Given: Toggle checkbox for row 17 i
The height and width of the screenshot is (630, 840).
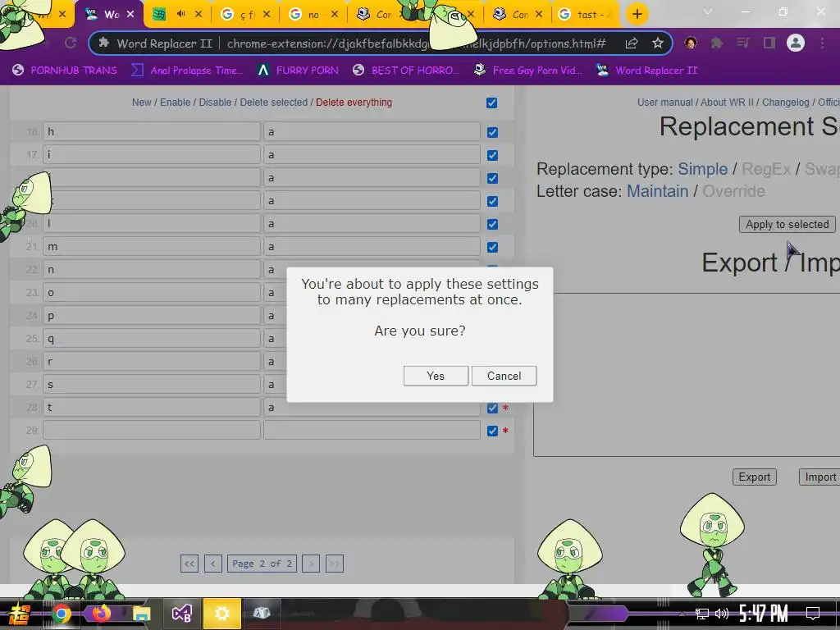Looking at the screenshot, I should coord(492,155).
